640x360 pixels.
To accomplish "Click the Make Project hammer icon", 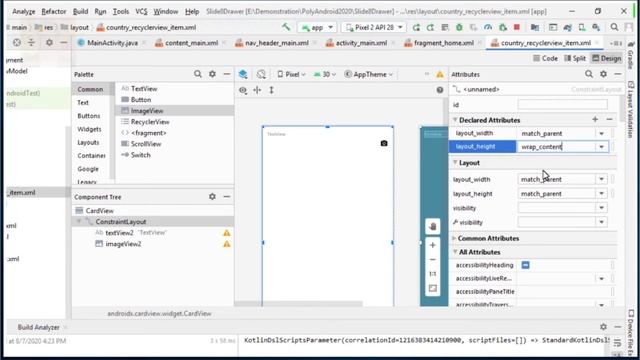I will point(286,27).
